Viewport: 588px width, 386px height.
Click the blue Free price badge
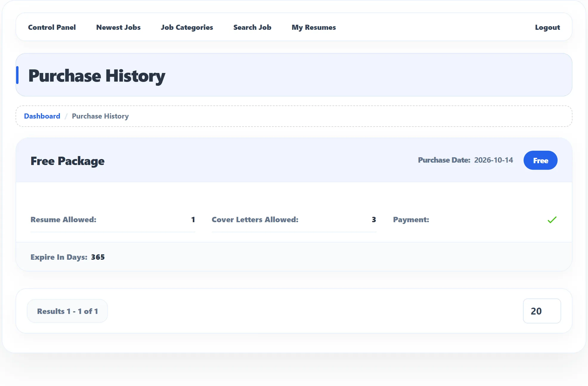point(540,160)
